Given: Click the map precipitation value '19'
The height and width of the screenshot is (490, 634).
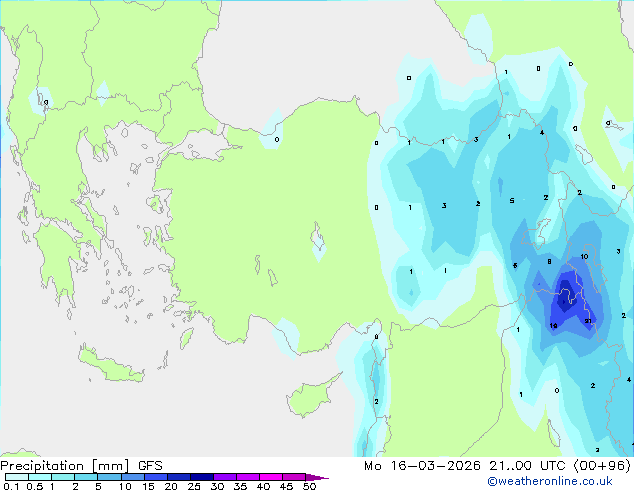Looking at the screenshot, I should (554, 325).
